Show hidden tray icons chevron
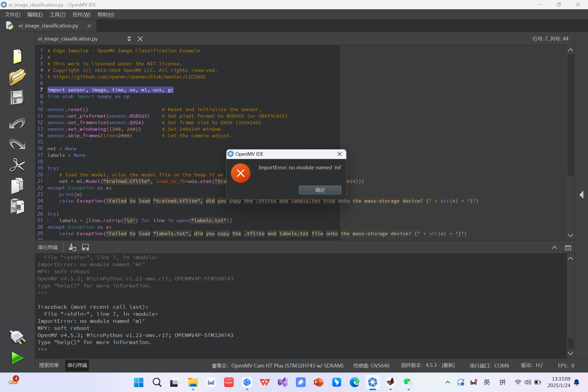Viewport: 588px width, 392px height. pos(448,382)
